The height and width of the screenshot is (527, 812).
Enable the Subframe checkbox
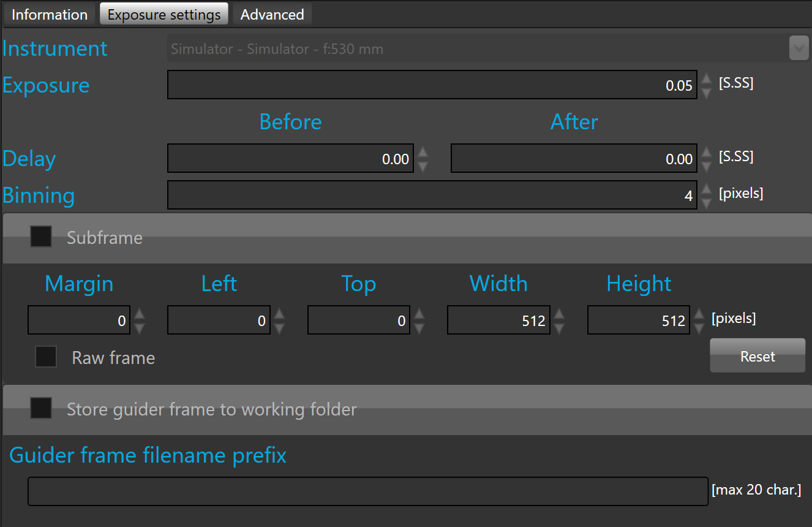tap(41, 237)
